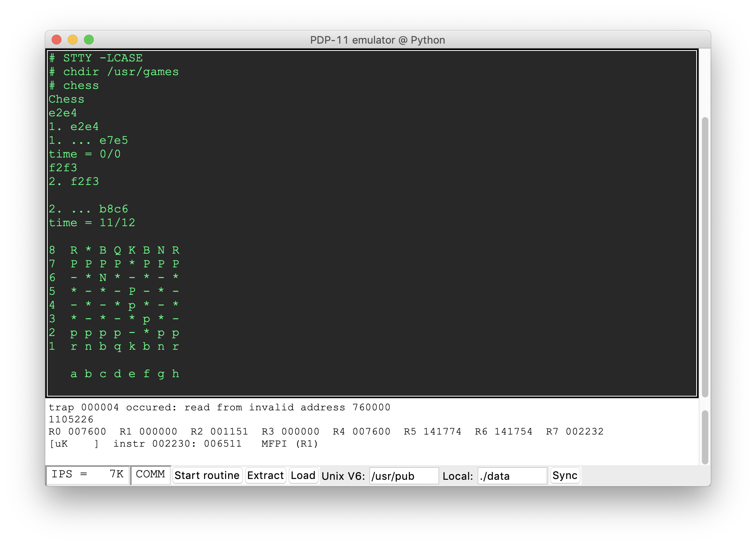Image resolution: width=756 pixels, height=546 pixels.
Task: Click the Extract button
Action: coord(265,475)
